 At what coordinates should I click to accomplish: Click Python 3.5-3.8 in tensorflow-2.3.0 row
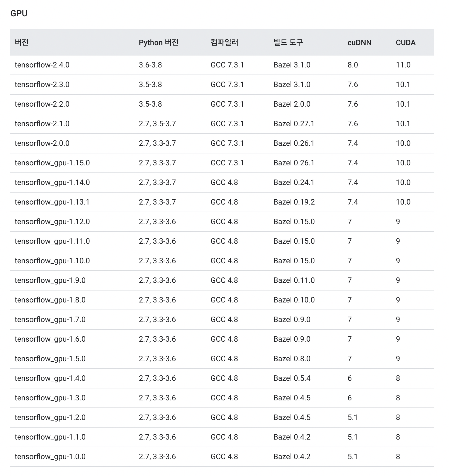(x=150, y=85)
